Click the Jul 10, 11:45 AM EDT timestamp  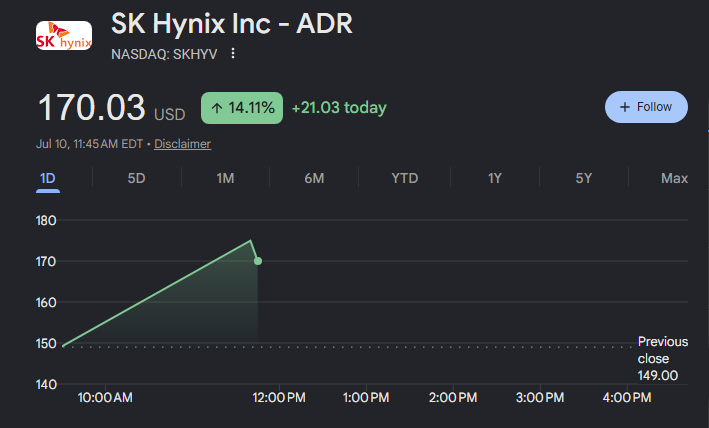pos(90,144)
